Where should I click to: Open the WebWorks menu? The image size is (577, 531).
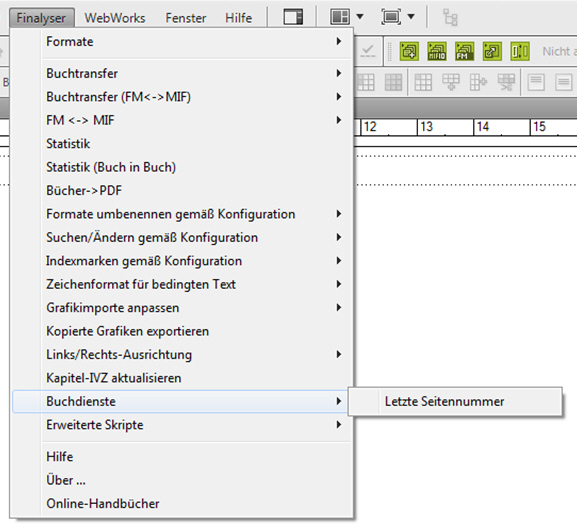click(x=115, y=18)
